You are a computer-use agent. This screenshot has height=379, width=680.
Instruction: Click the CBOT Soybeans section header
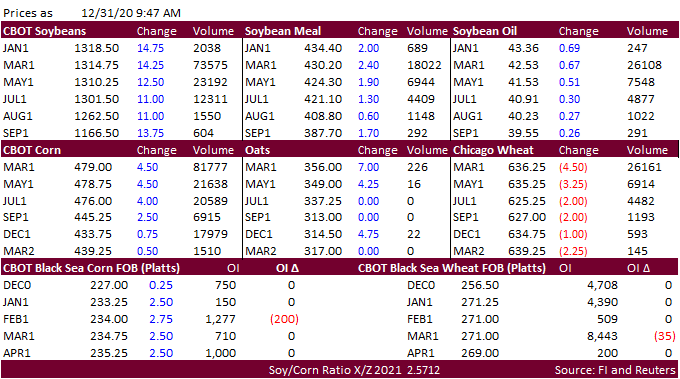tap(44, 31)
